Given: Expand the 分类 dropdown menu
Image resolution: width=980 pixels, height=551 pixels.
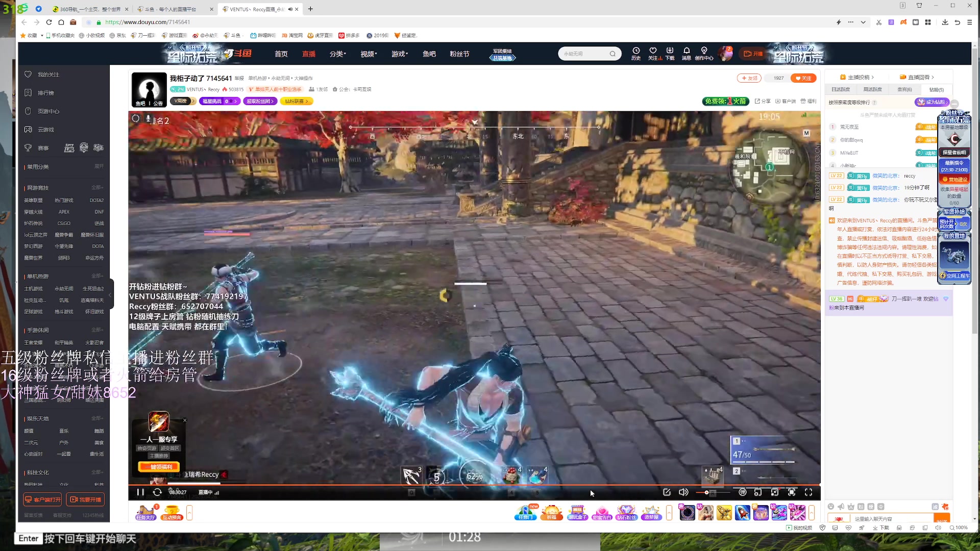Looking at the screenshot, I should tap(337, 54).
